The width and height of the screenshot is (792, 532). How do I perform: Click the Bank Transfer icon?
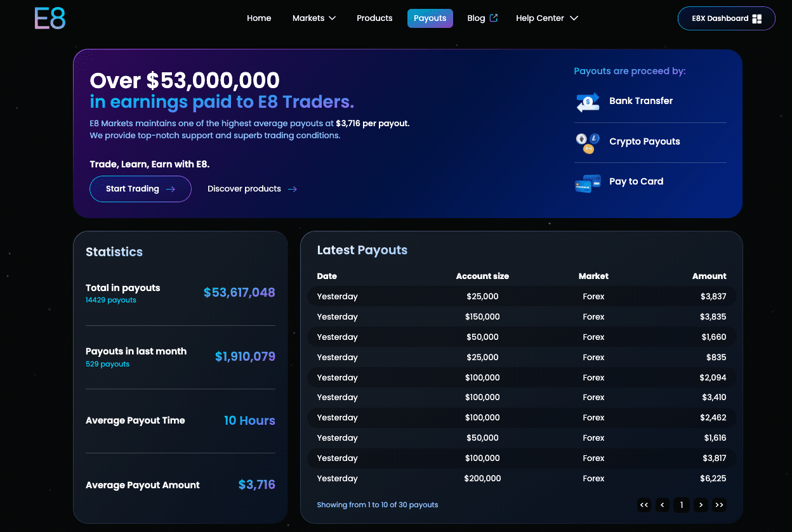[x=588, y=101]
